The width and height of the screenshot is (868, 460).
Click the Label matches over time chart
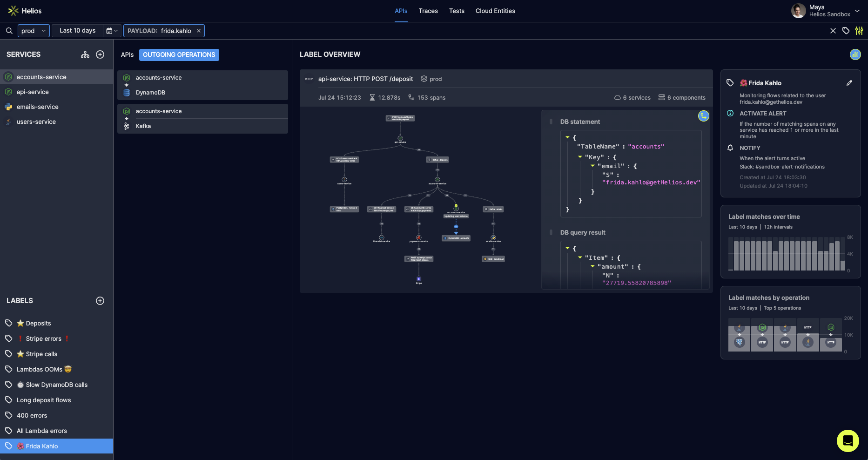pos(787,254)
